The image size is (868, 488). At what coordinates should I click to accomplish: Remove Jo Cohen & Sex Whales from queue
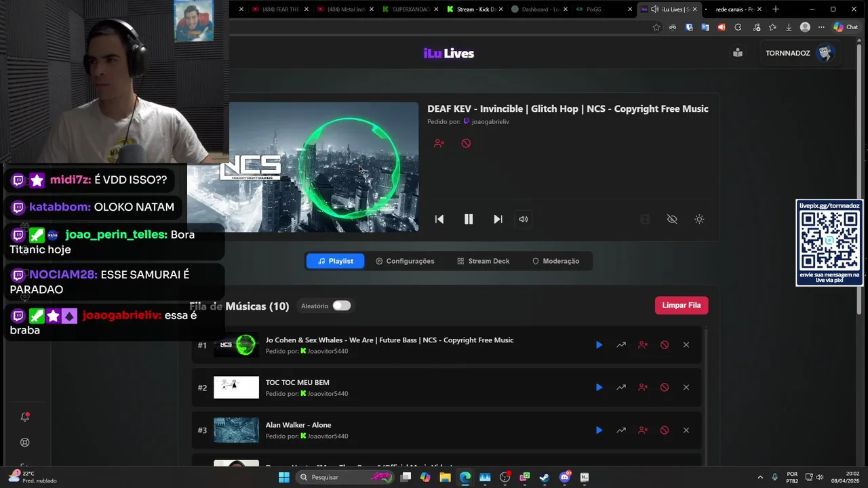point(686,345)
